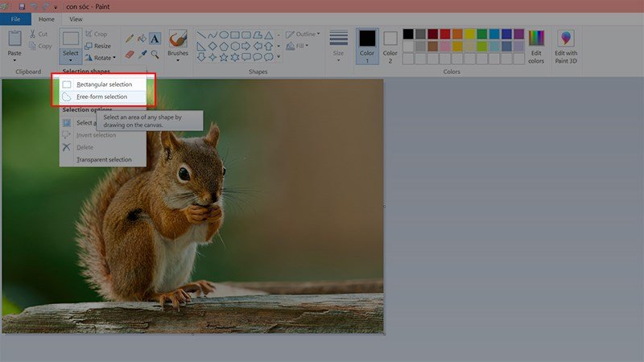This screenshot has width=644, height=362.
Task: Expand the Rotate dropdown
Action: coord(101,58)
